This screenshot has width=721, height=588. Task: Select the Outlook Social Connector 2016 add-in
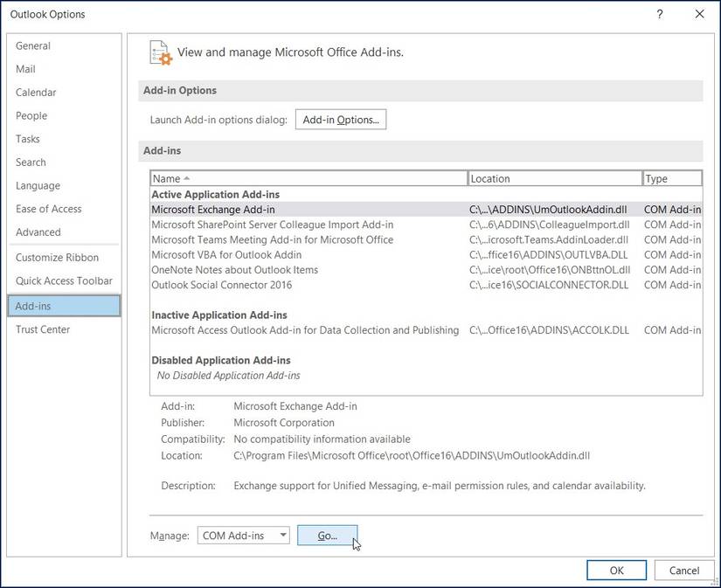click(x=222, y=285)
